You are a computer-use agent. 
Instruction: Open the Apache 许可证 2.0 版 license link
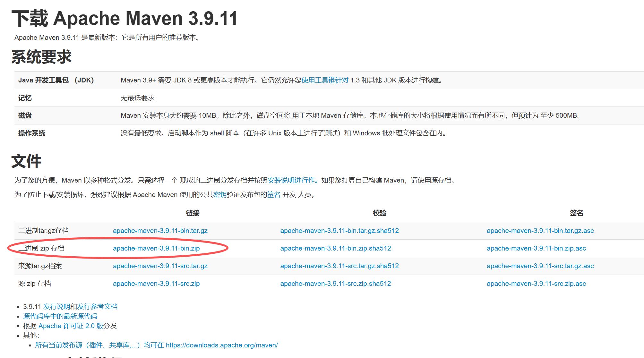[x=71, y=326]
